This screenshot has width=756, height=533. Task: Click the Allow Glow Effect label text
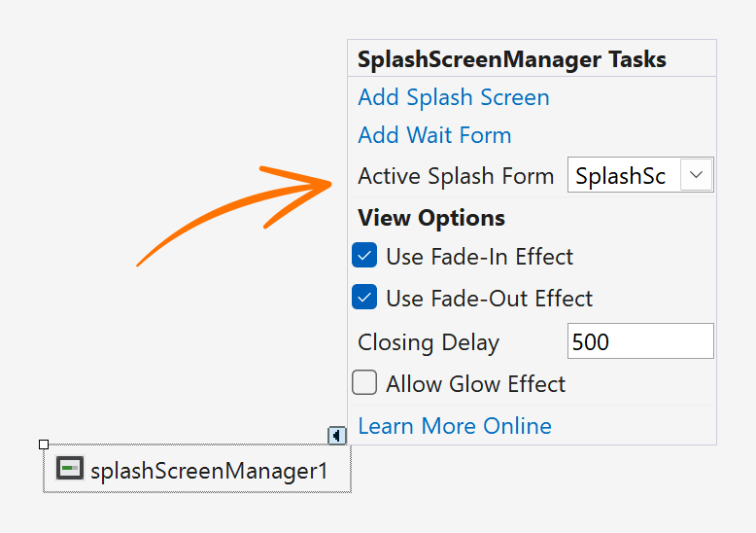pyautogui.click(x=475, y=384)
